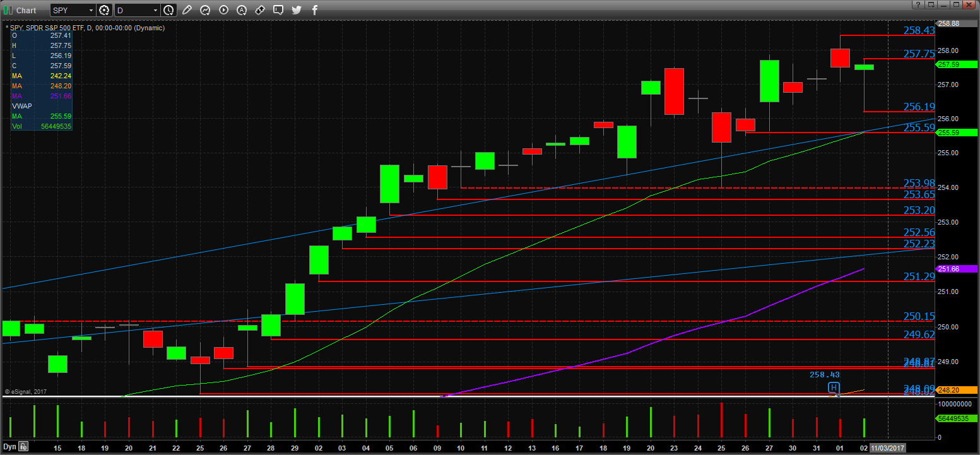This screenshot has width=980, height=455.
Task: Click the orange 248.20 MA price tag
Action: point(957,390)
